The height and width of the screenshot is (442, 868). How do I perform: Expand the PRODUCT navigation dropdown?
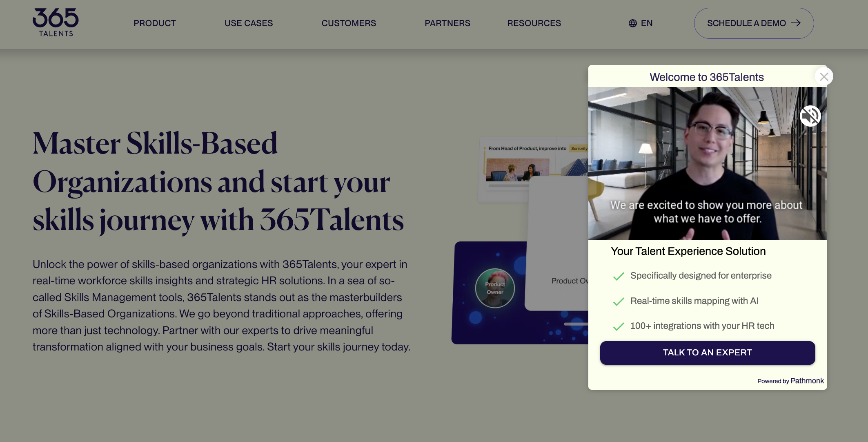click(155, 23)
